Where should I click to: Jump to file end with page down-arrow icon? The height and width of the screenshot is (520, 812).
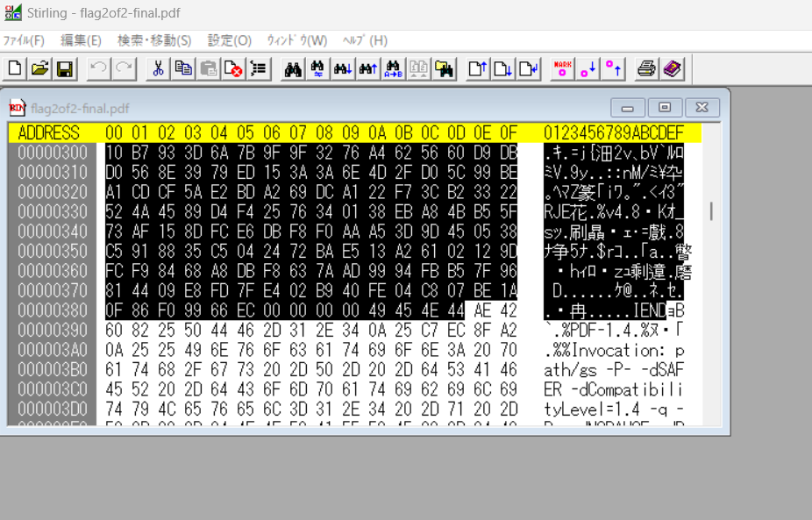coord(502,68)
